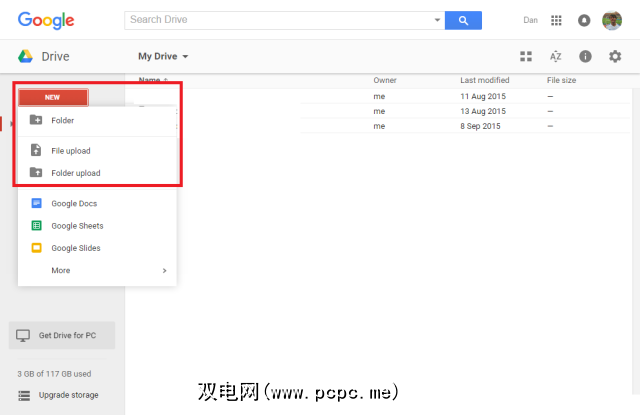Select Google Slides in the menu
This screenshot has width=640, height=415.
coord(97,248)
